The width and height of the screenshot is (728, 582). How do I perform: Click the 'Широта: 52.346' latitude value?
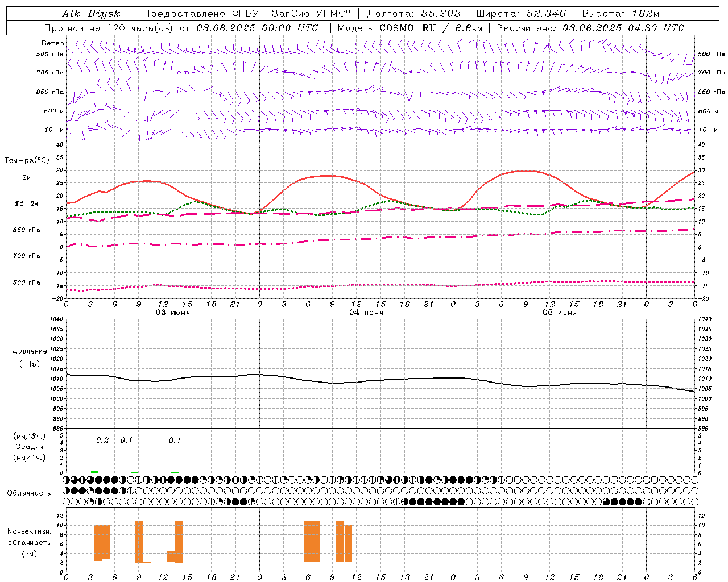521,14
